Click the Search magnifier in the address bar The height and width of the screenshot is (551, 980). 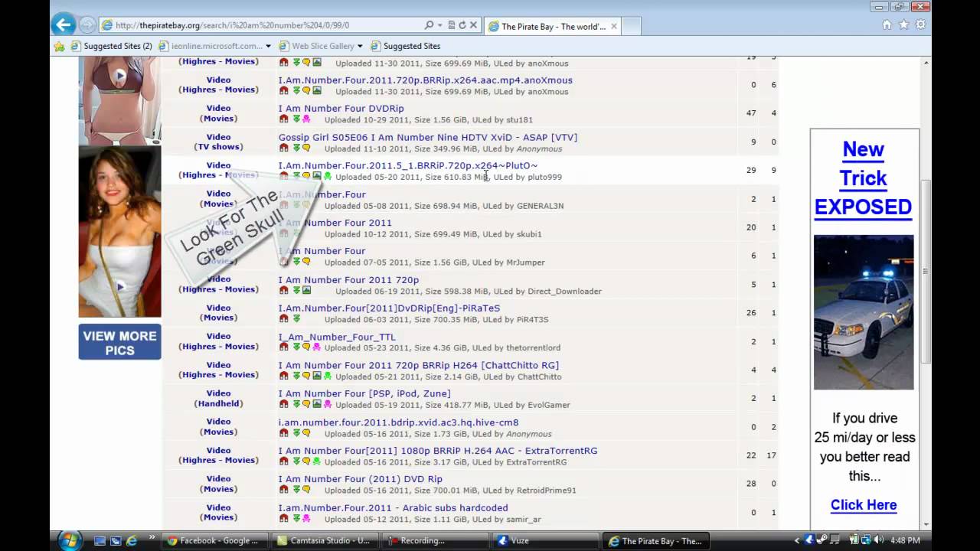coord(429,25)
